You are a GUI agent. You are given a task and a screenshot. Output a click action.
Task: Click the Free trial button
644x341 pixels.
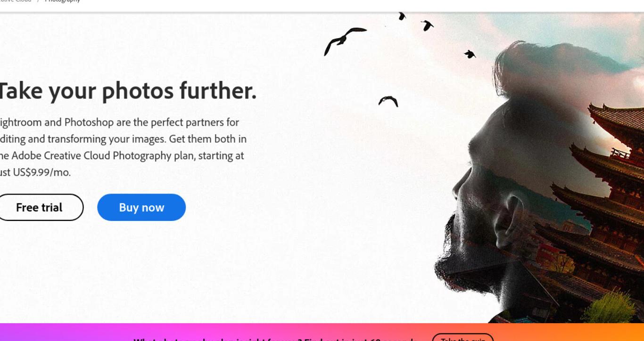pyautogui.click(x=40, y=207)
